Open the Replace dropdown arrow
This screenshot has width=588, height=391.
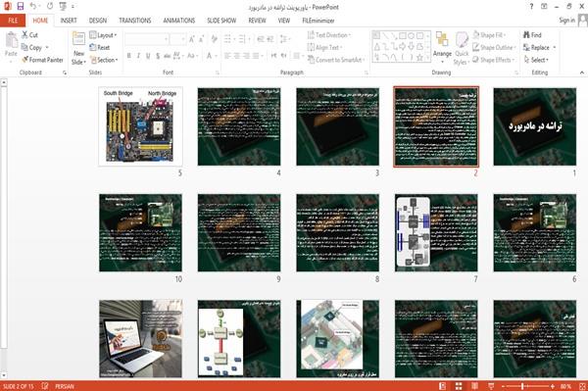pos(555,47)
